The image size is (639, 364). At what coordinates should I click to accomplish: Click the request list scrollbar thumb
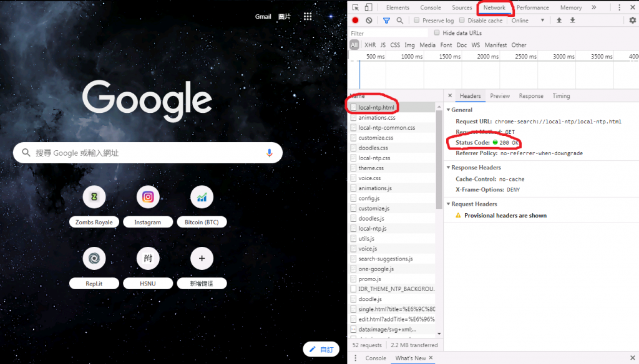tap(439, 160)
